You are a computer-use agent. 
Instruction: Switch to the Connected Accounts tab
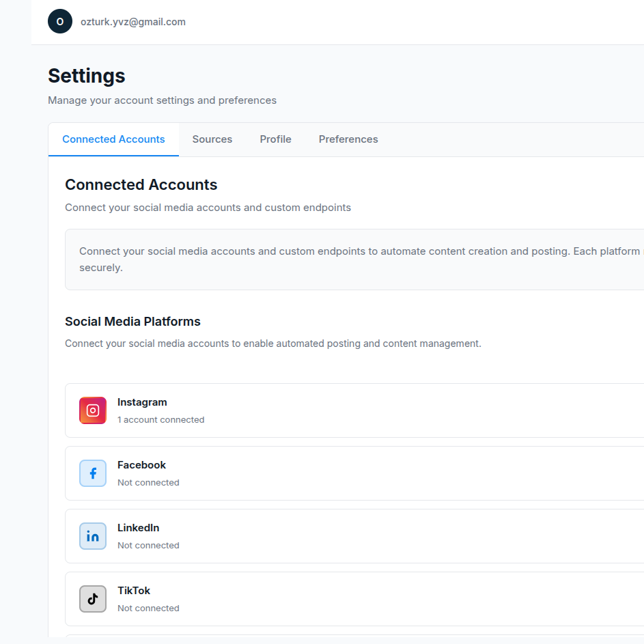point(113,139)
